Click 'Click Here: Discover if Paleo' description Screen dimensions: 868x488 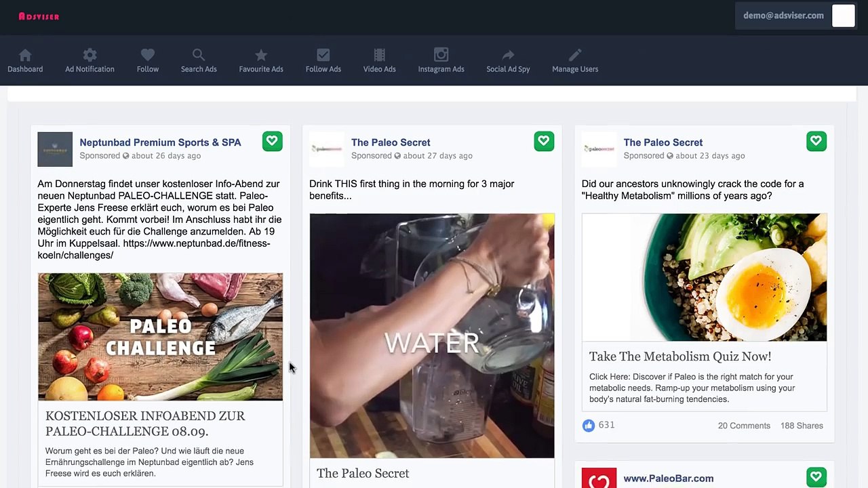coord(692,388)
